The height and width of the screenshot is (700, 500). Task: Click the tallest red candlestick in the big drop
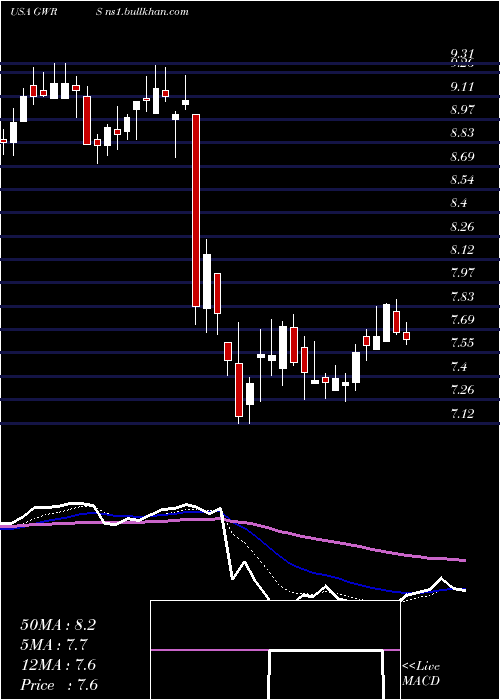[x=196, y=210]
